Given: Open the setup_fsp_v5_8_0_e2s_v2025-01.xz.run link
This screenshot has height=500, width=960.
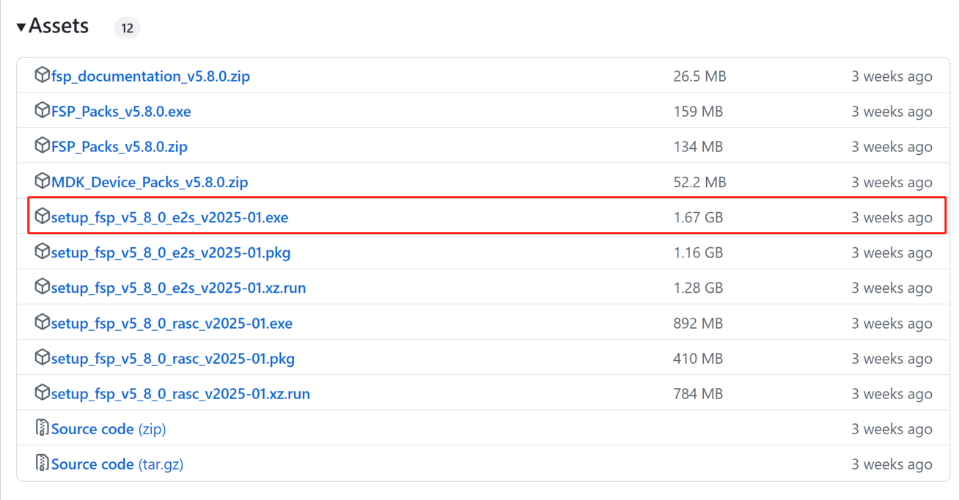Looking at the screenshot, I should click(179, 288).
